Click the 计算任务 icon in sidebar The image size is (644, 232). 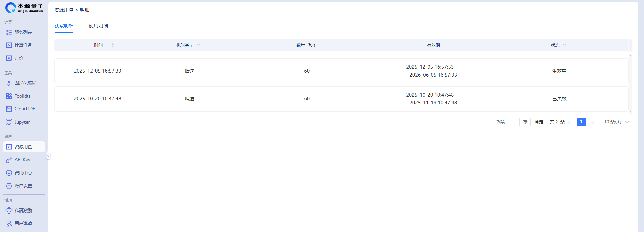coord(9,45)
